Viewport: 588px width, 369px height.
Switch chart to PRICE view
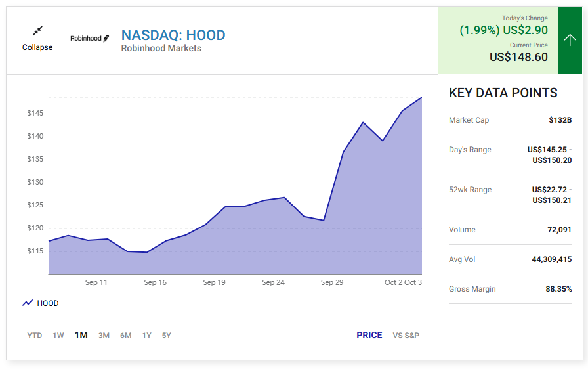(369, 335)
